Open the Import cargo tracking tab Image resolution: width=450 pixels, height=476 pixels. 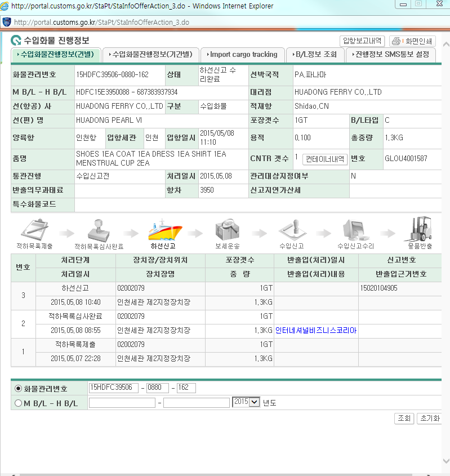click(242, 55)
